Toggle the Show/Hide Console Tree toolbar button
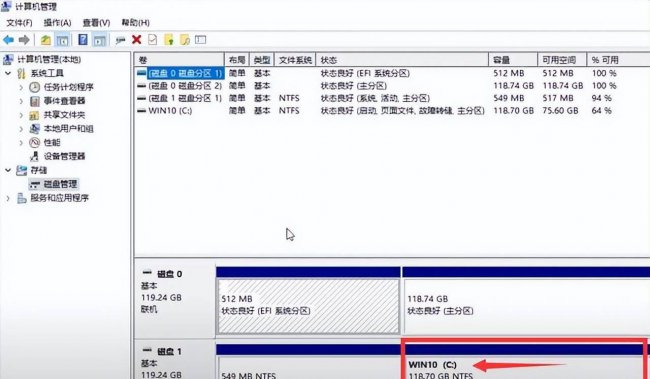650x379 pixels. [x=62, y=40]
